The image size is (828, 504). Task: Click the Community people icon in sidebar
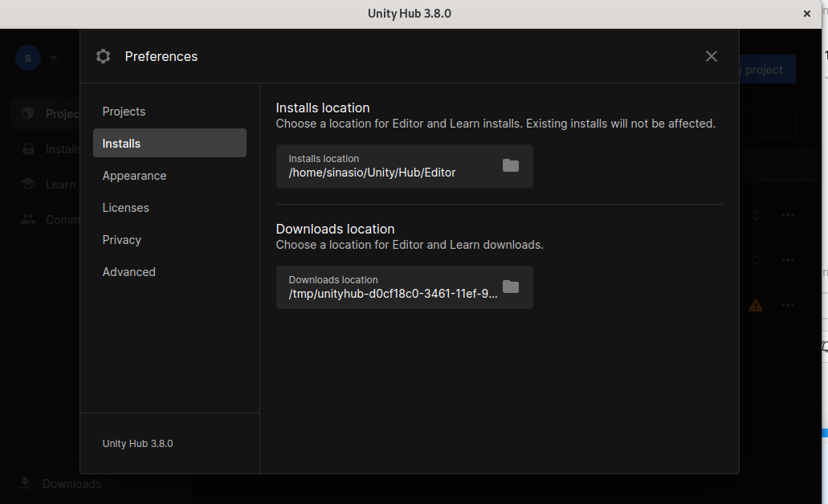pos(28,219)
